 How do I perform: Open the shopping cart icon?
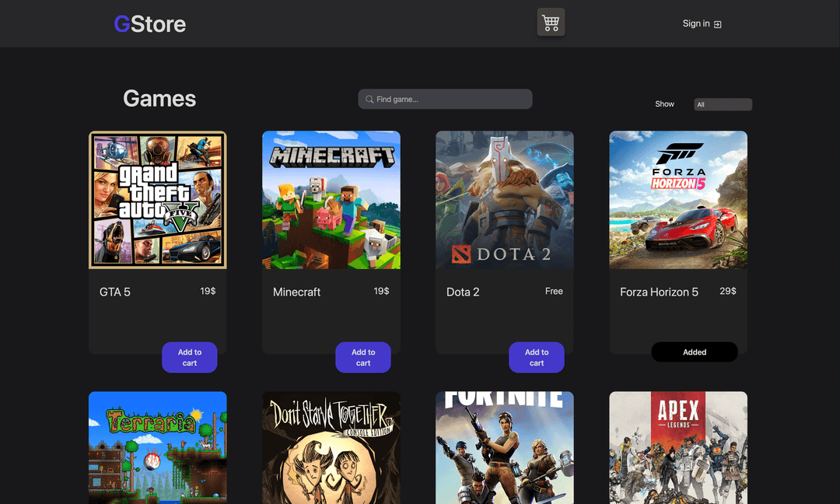click(551, 23)
